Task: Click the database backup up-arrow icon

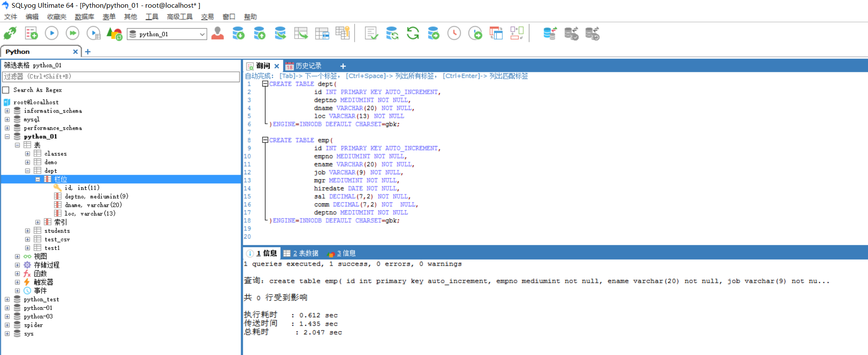Action: (x=260, y=33)
